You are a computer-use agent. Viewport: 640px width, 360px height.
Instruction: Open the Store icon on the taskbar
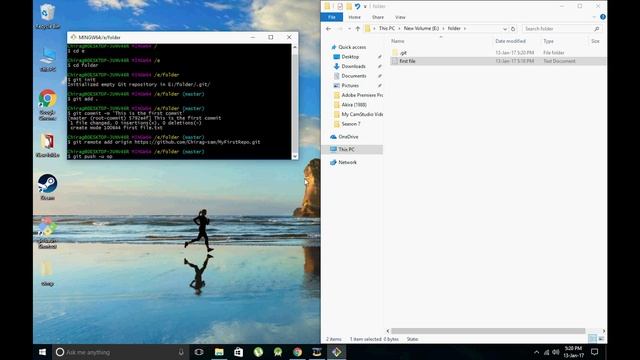(238, 352)
